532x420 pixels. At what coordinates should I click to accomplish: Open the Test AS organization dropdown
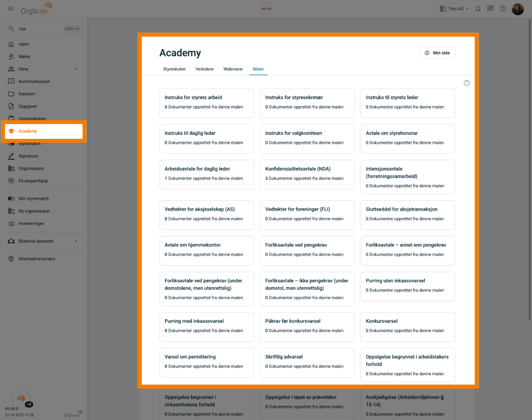454,9
